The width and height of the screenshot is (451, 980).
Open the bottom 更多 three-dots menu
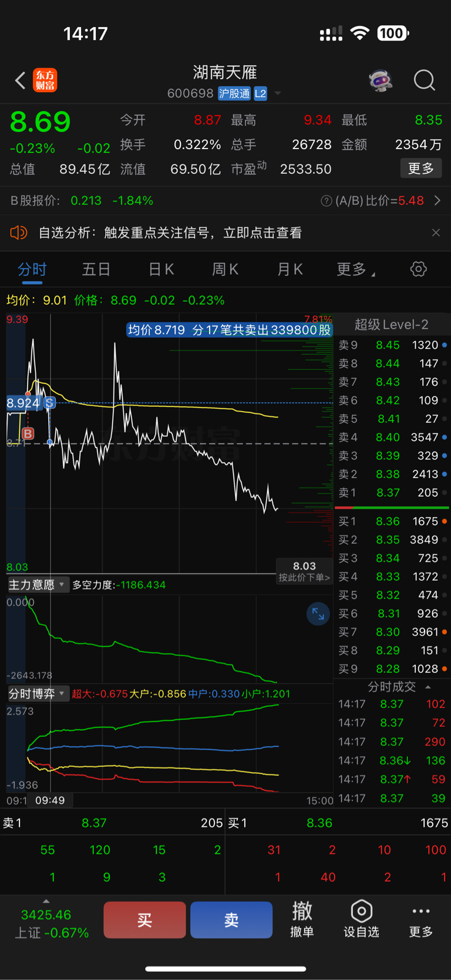421,920
